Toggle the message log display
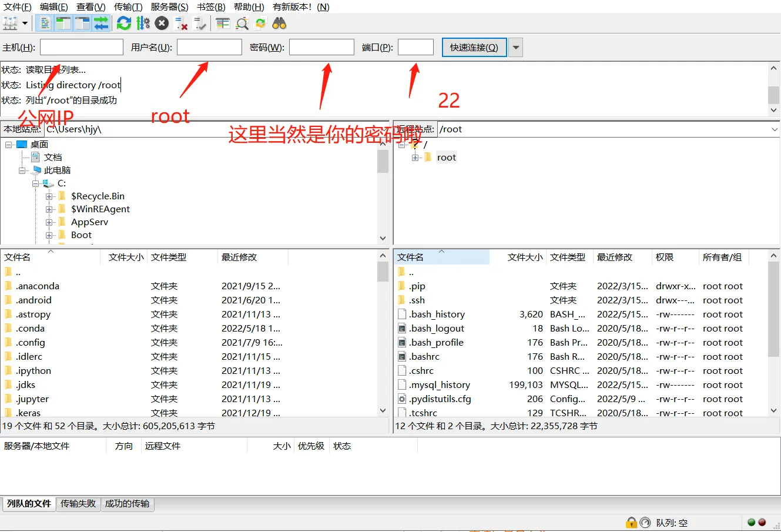 tap(44, 24)
